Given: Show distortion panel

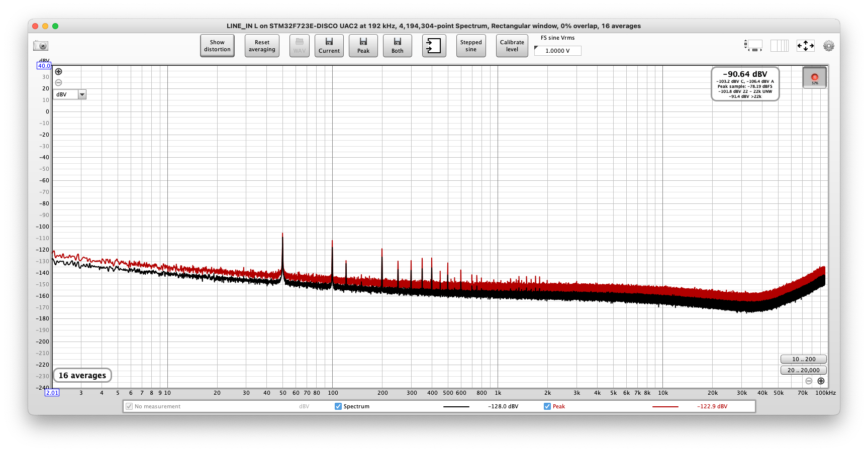Looking at the screenshot, I should [x=217, y=46].
